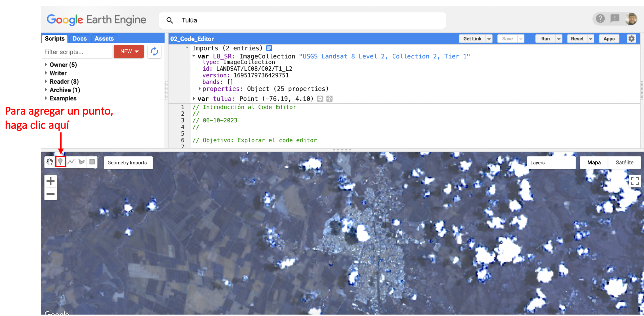Viewport: 644px width, 316px height.
Task: Switch to the Scripts tab
Action: click(x=55, y=39)
